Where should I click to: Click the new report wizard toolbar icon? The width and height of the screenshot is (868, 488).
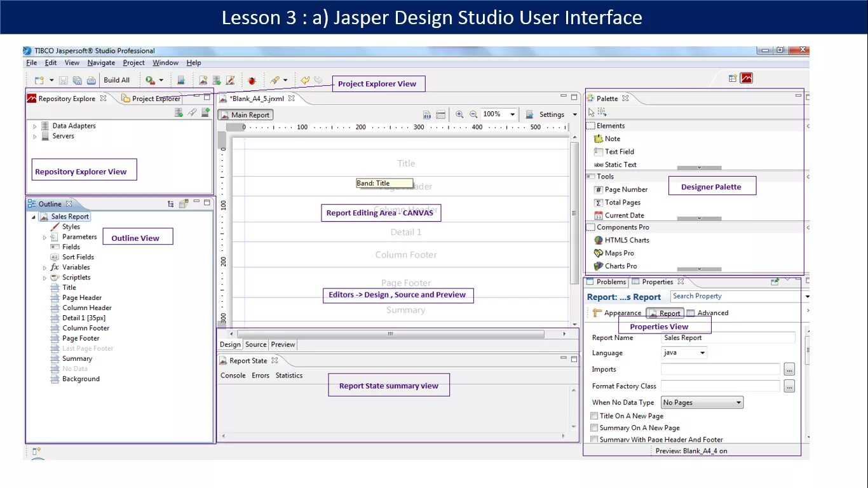click(203, 80)
